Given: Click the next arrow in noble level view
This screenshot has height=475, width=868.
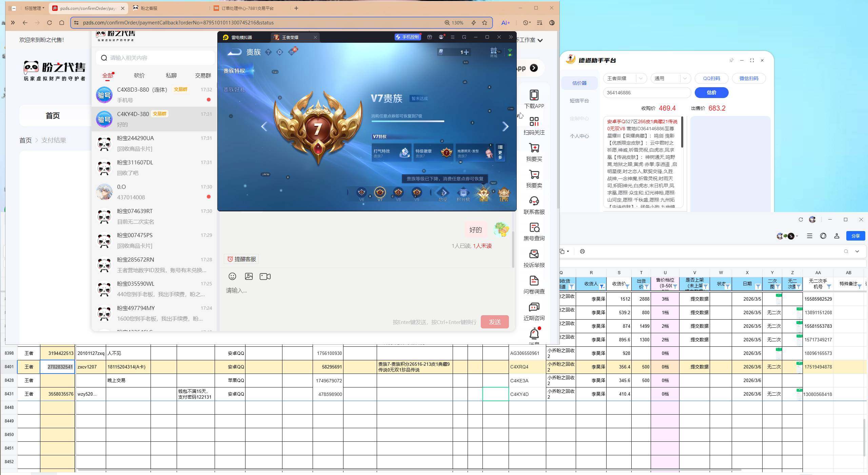Looking at the screenshot, I should [x=505, y=127].
